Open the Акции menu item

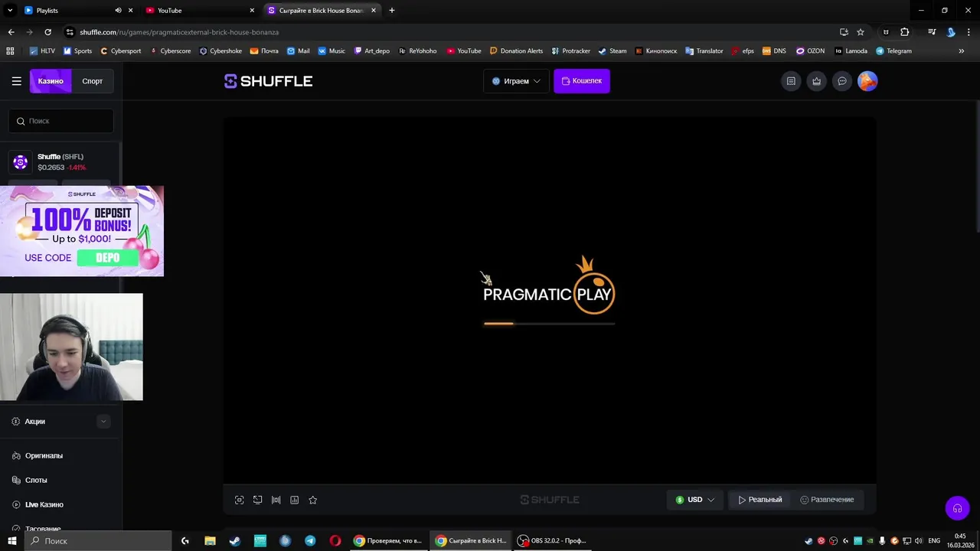pyautogui.click(x=34, y=422)
